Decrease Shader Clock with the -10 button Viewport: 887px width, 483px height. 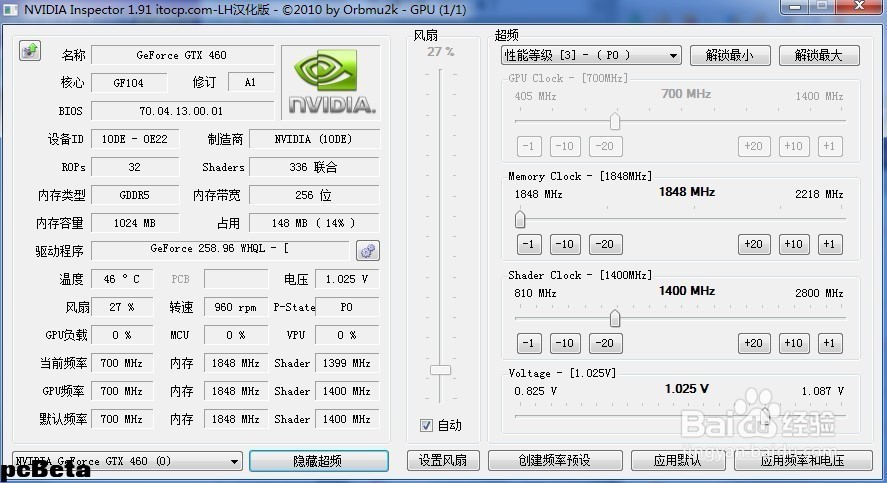[x=565, y=343]
